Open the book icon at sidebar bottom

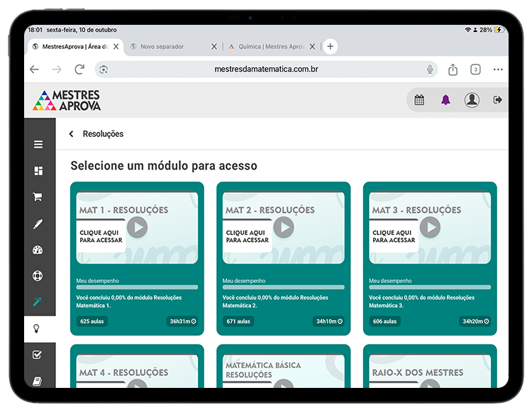37,382
